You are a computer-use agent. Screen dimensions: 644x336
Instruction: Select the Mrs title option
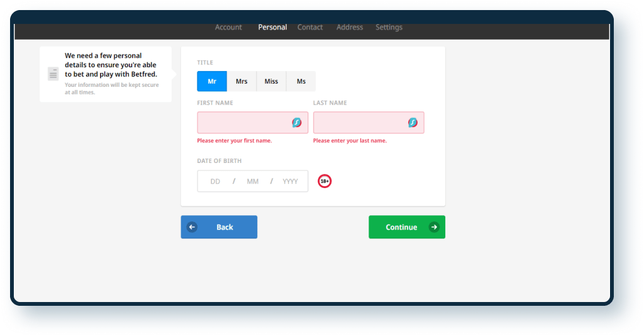tap(241, 81)
